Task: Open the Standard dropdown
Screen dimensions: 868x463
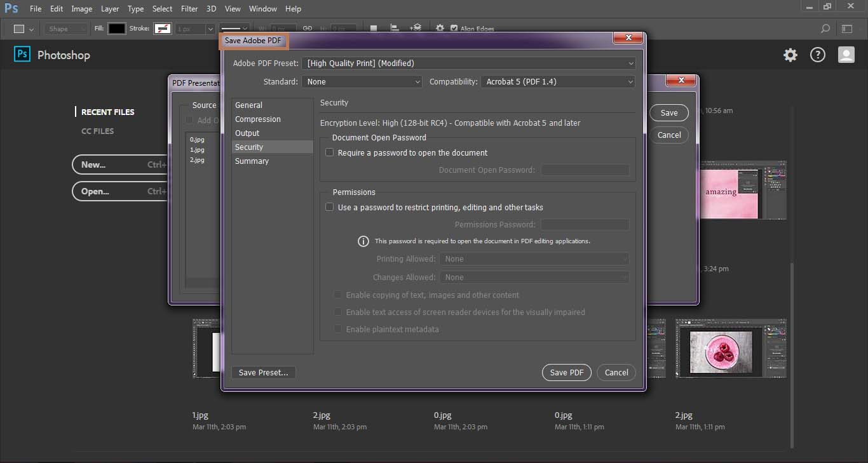Action: (x=362, y=82)
